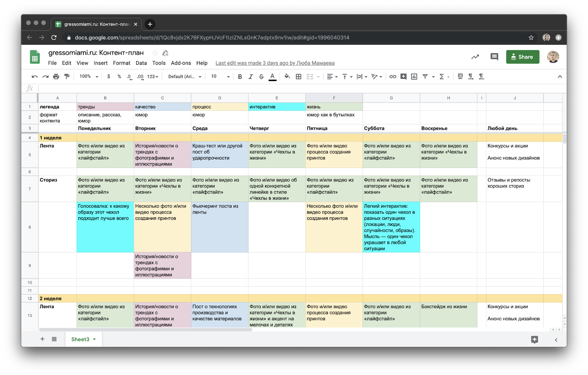Select the Paint format tool
This screenshot has width=588, height=375.
[x=67, y=77]
